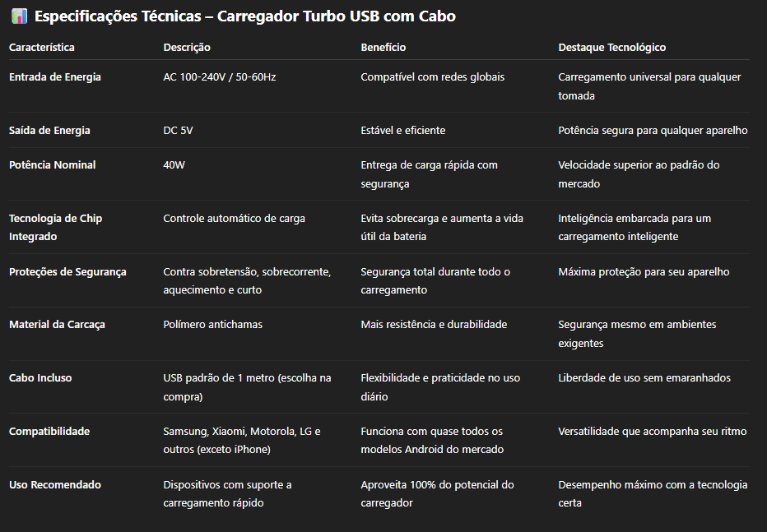The width and height of the screenshot is (767, 532).
Task: Click the 'Potência Nominal' row label
Action: tap(53, 165)
